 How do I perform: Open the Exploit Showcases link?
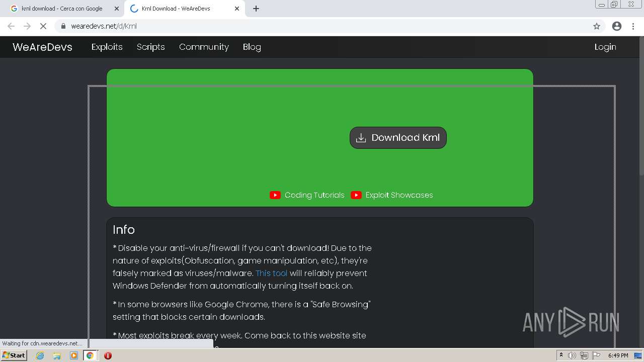[399, 195]
